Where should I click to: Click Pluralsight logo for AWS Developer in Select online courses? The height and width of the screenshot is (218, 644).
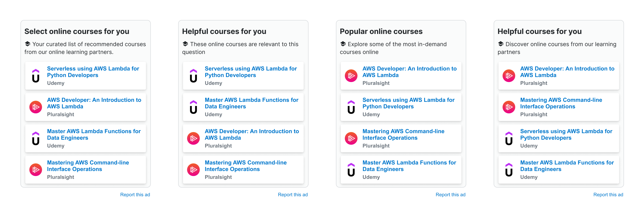pyautogui.click(x=36, y=107)
